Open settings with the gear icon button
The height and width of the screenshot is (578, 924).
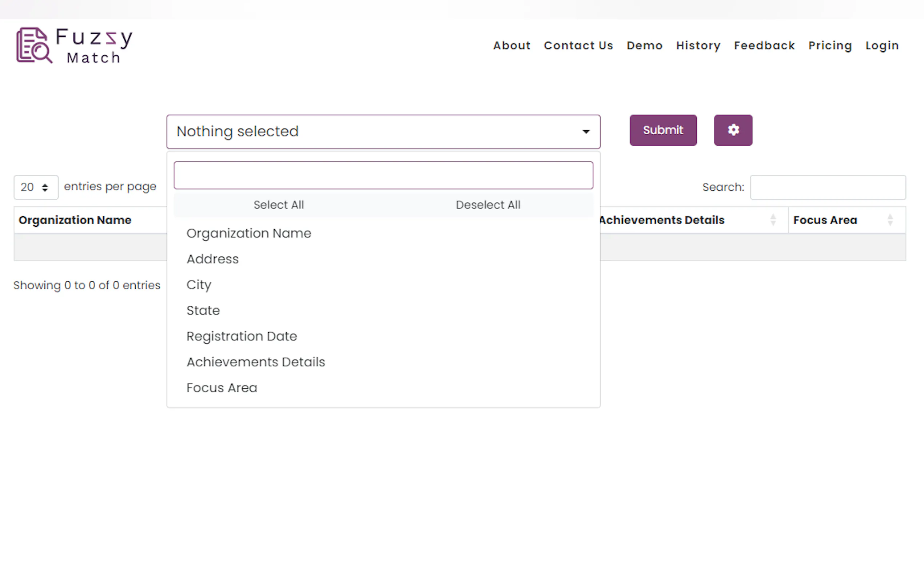point(733,130)
